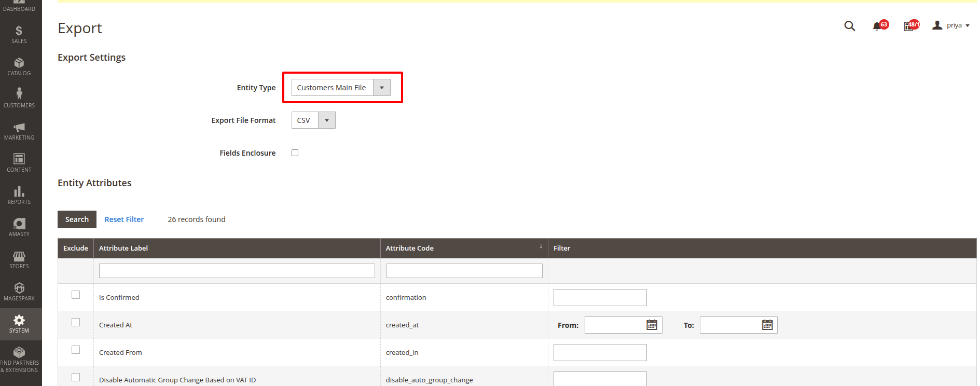Open the Catalog sidebar menu
Screen dimensions: 980x386
(x=19, y=66)
